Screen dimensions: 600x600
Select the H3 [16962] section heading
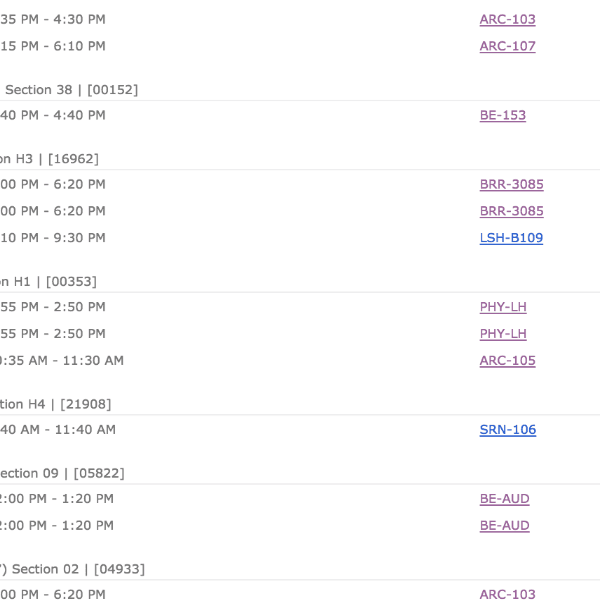(x=50, y=159)
